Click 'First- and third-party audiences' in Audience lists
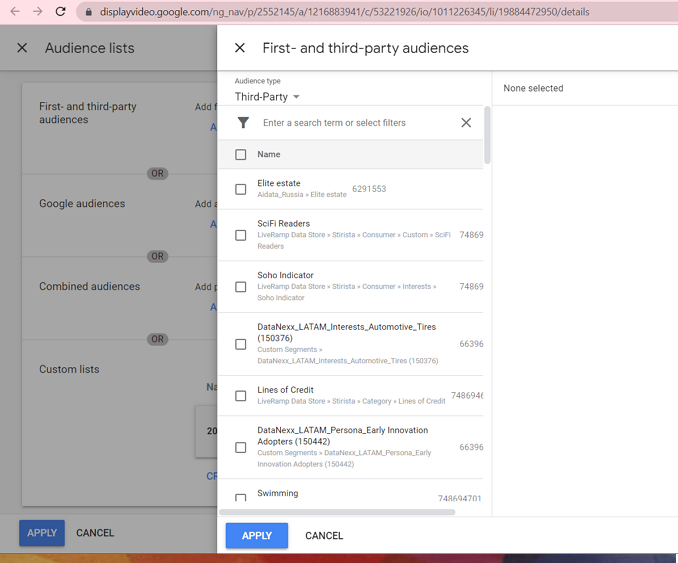This screenshot has height=563, width=678. (88, 113)
